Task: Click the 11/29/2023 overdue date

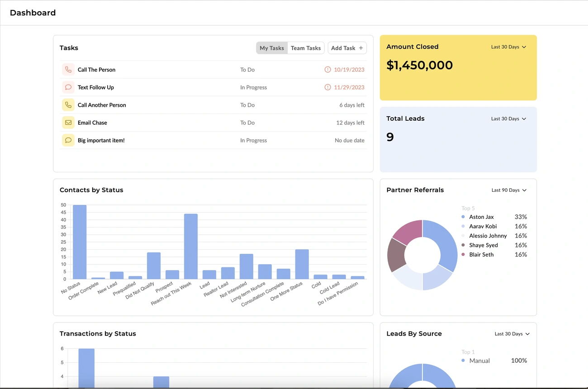Action: pos(349,87)
